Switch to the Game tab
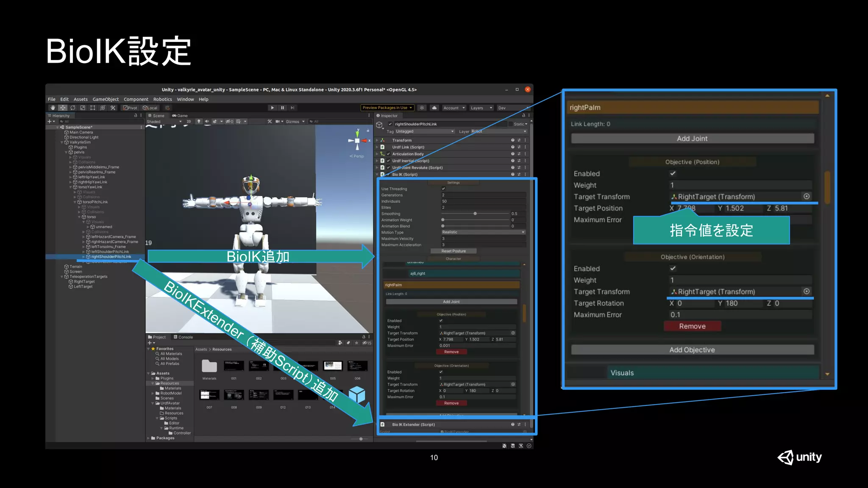Screen dimensions: 868x488 (180, 116)
